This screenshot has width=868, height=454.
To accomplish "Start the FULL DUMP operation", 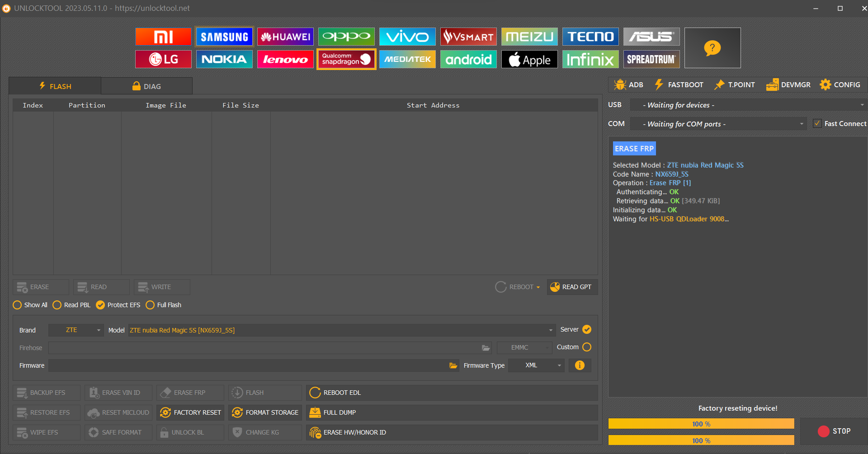I will click(452, 412).
